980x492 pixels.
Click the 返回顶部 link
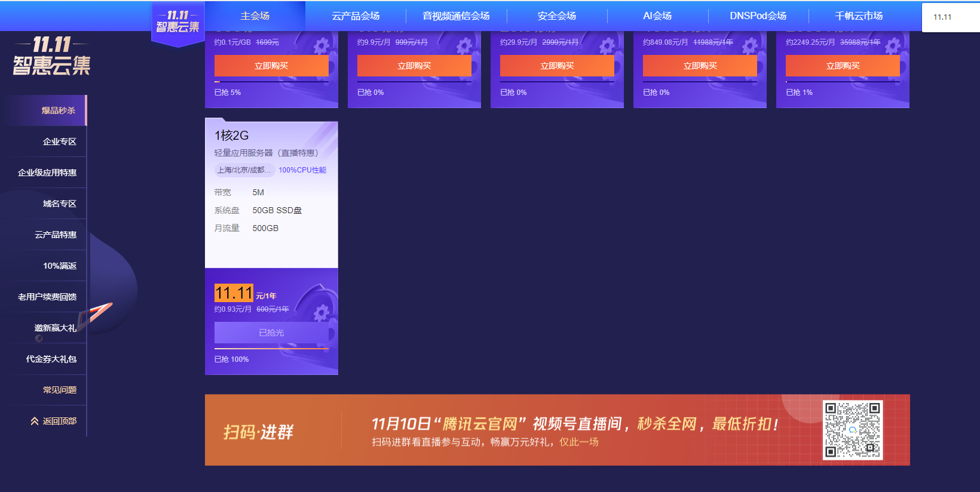[x=60, y=421]
